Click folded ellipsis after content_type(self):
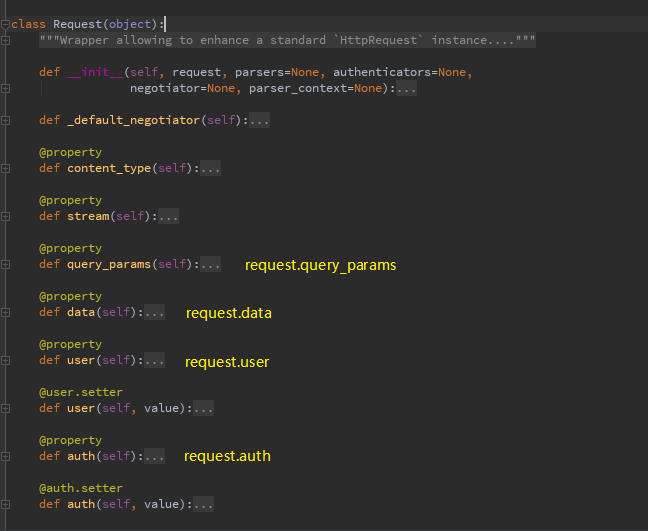Image resolution: width=648 pixels, height=531 pixels. tap(210, 168)
